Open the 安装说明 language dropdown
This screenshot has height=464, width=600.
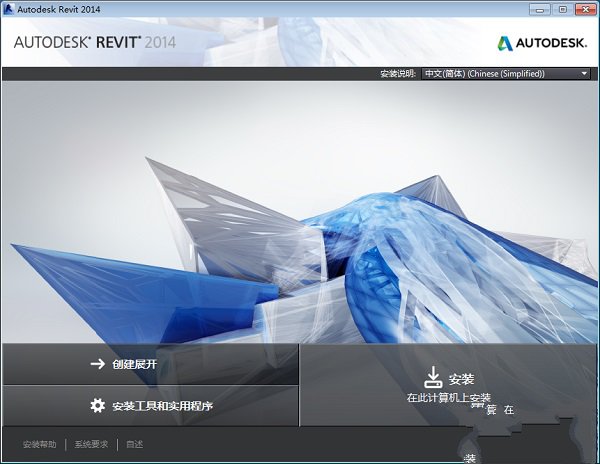point(506,73)
